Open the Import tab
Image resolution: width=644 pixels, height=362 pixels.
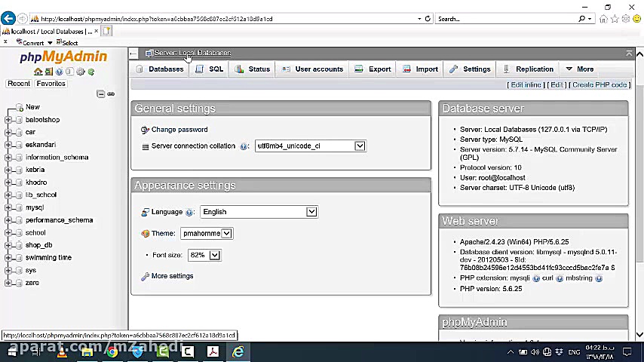pos(421,69)
